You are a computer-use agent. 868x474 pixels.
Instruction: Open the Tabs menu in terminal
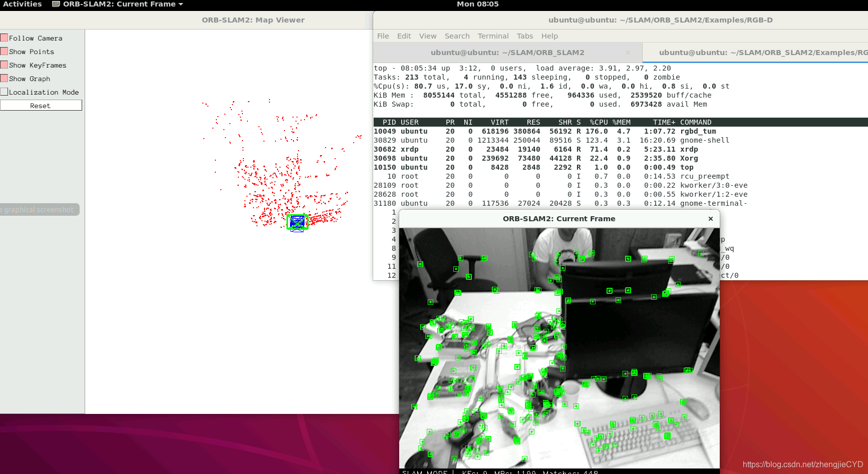[525, 36]
